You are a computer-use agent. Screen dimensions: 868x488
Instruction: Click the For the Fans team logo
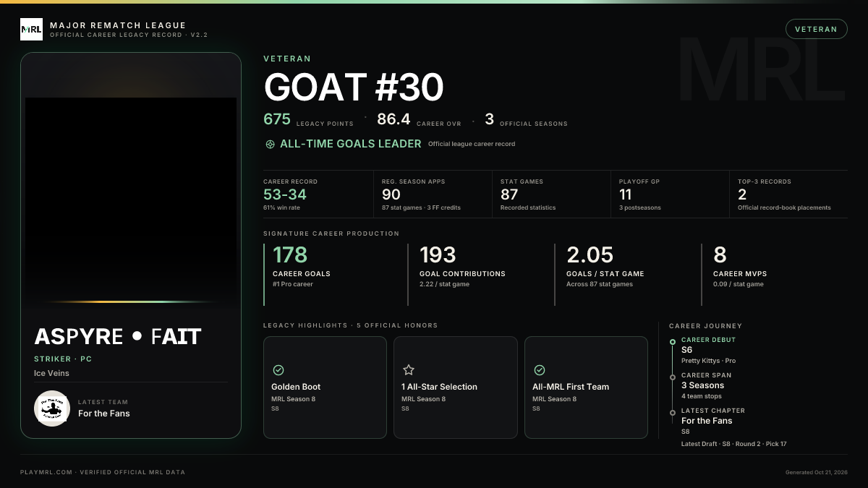coord(52,408)
